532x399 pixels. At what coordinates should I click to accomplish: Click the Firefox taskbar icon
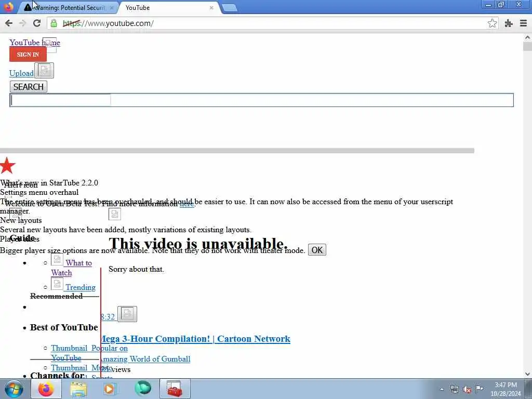tap(46, 389)
